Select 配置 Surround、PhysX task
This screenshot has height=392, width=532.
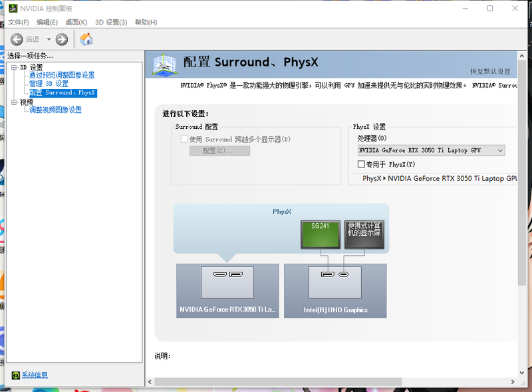pos(63,93)
